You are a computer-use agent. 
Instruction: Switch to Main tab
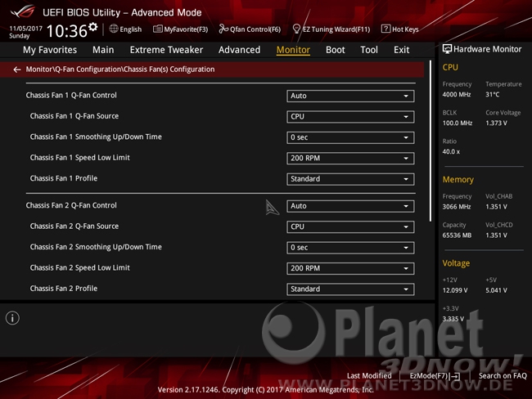[x=103, y=50]
